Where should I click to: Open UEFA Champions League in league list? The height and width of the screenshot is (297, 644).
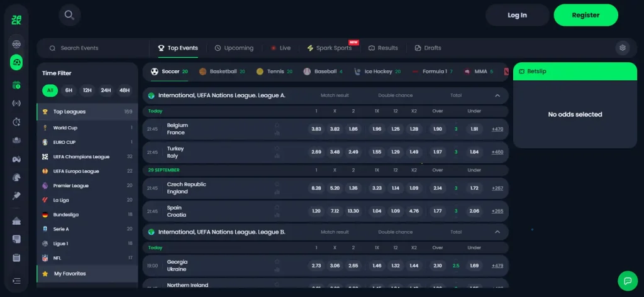[87, 157]
